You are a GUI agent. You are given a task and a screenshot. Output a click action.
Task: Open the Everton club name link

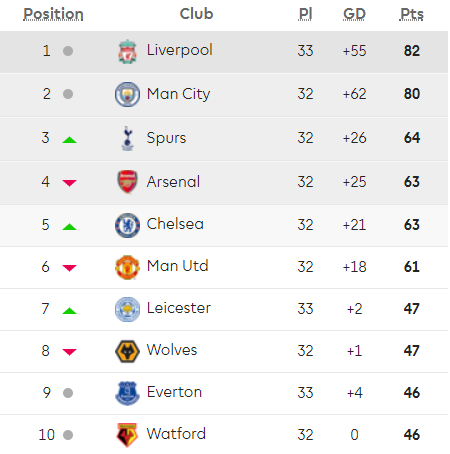[x=174, y=392]
